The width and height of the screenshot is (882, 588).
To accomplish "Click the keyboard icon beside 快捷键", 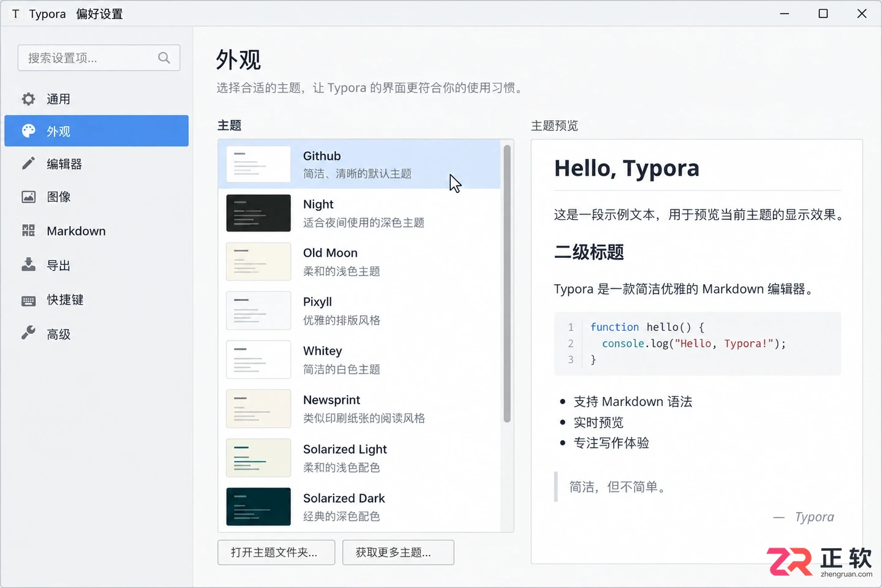I will 28,300.
